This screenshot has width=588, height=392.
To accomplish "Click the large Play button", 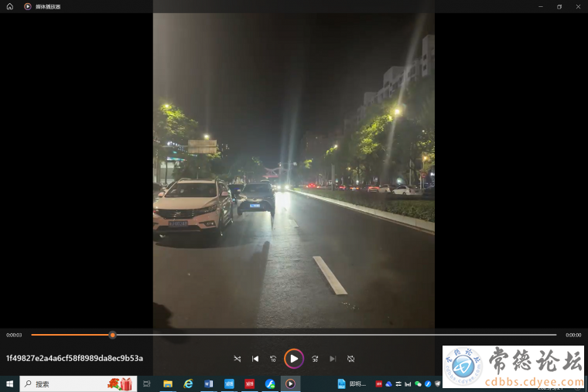I will point(294,359).
